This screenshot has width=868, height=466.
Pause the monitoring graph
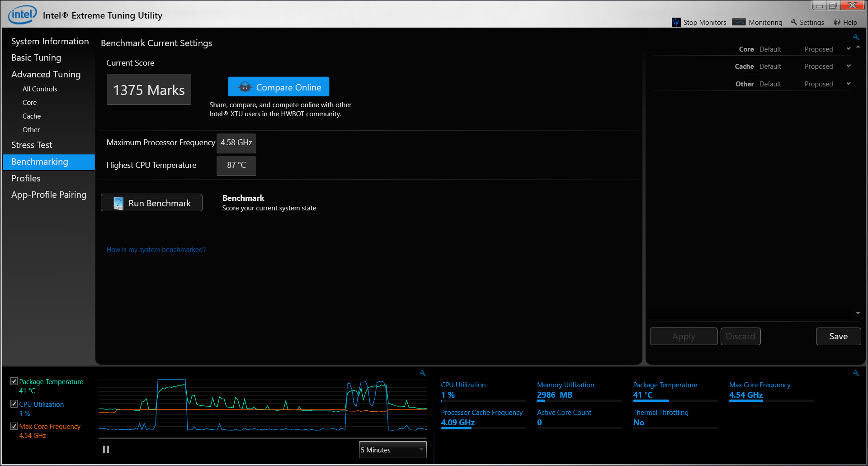coord(106,449)
